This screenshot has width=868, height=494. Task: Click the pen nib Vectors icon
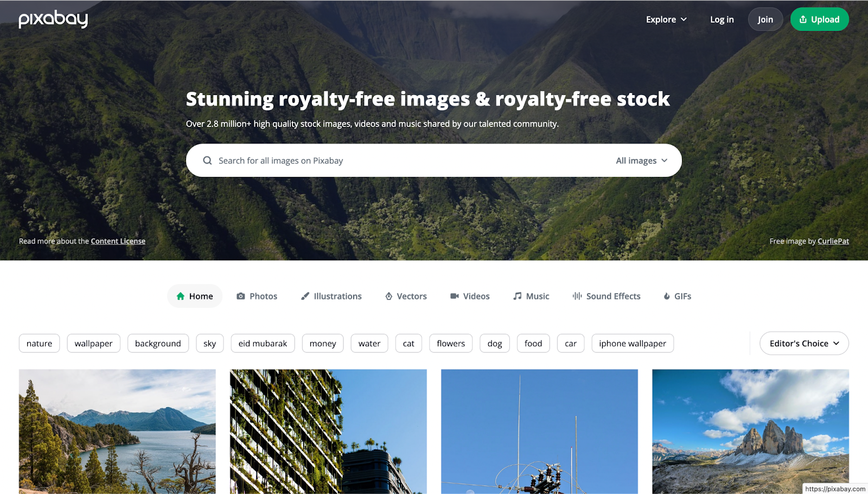(389, 296)
